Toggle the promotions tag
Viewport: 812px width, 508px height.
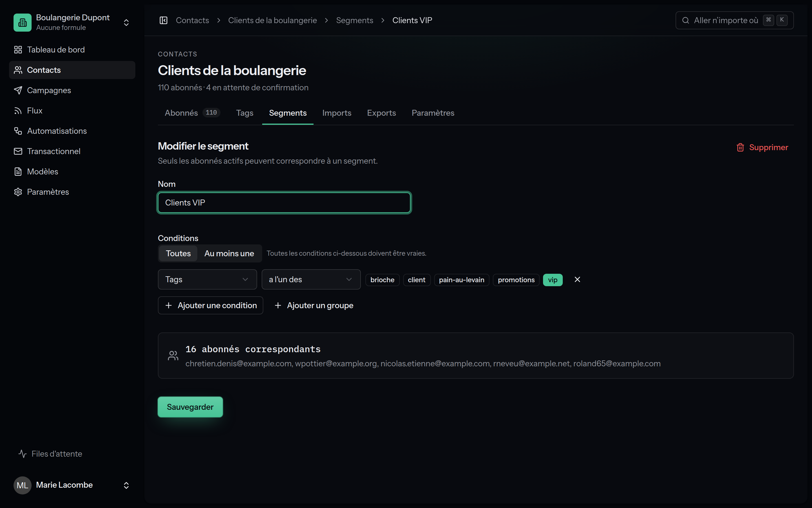[x=516, y=280]
